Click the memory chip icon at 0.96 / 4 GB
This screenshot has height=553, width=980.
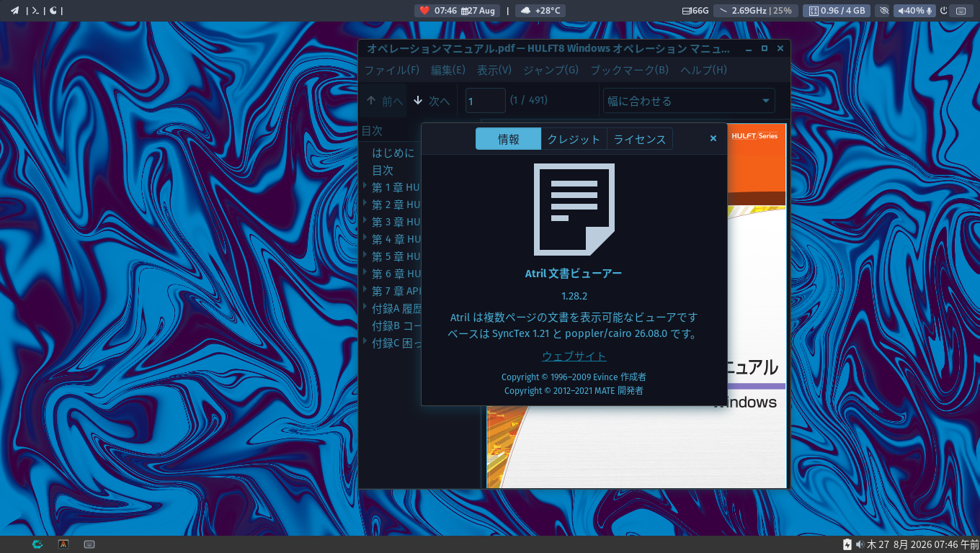click(814, 11)
